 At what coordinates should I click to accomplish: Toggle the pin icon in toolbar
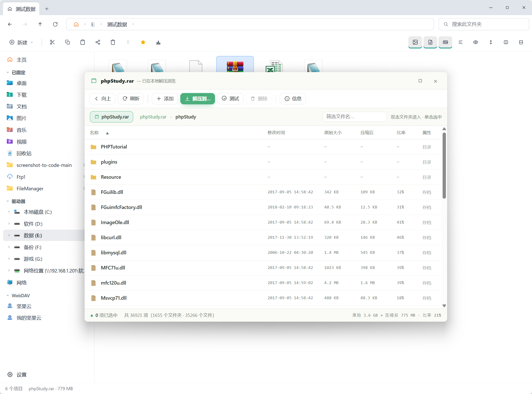pyautogui.click(x=128, y=42)
